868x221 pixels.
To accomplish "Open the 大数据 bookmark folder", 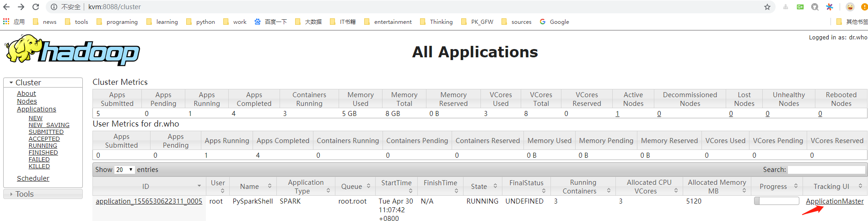I will pos(308,22).
